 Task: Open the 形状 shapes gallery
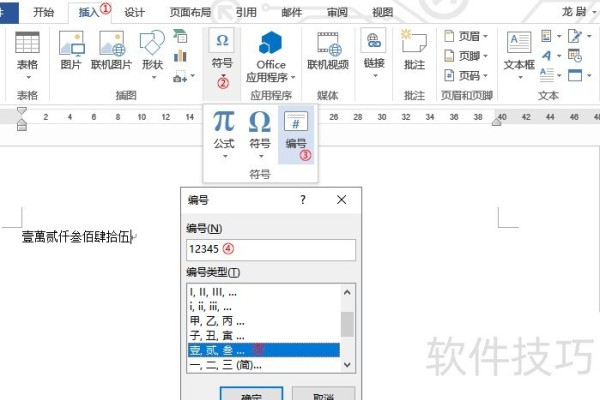[152, 54]
